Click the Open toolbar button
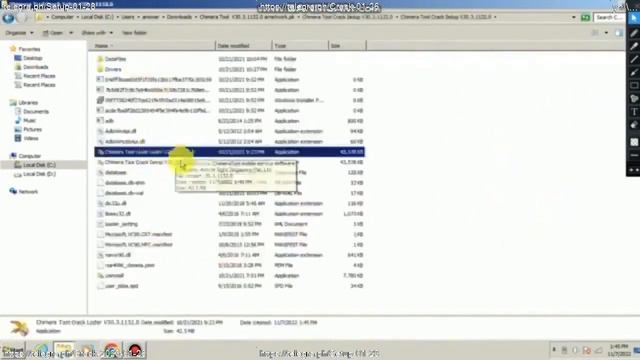Screen dimensions: 640x360 53,33
